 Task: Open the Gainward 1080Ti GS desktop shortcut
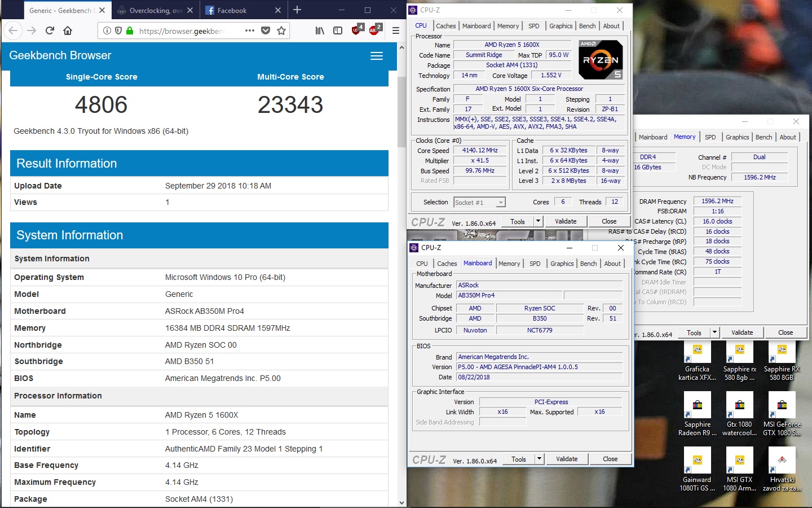698,470
